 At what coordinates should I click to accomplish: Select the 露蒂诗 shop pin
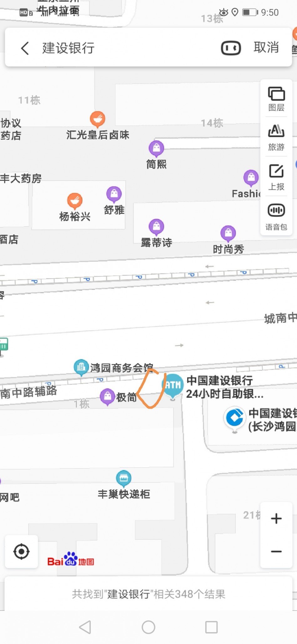coord(156,227)
